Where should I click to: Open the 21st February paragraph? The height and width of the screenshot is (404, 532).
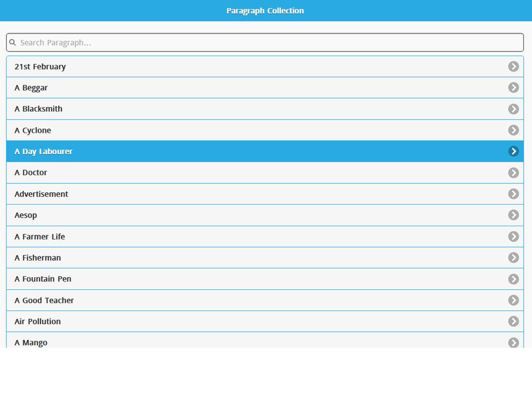264,67
